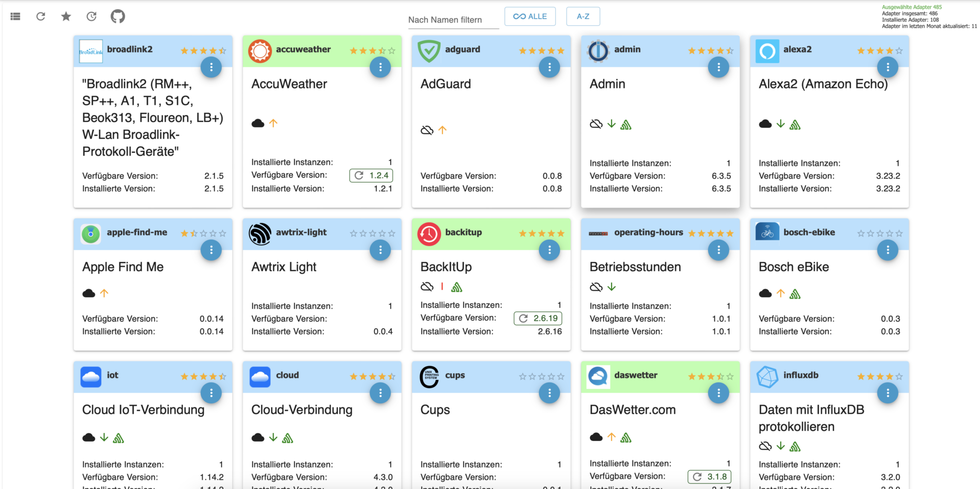The height and width of the screenshot is (489, 980).
Task: Click the Ausgewählte Adapter 485 counter
Action: [912, 7]
